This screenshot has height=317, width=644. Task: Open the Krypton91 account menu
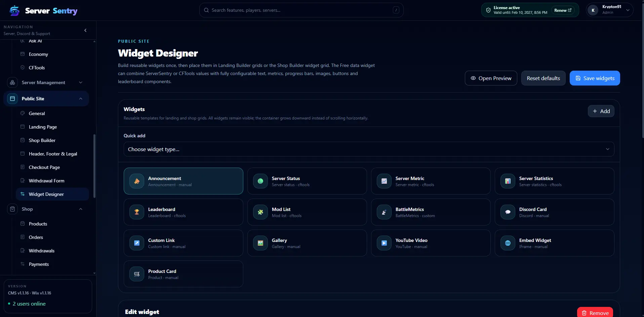click(x=610, y=10)
